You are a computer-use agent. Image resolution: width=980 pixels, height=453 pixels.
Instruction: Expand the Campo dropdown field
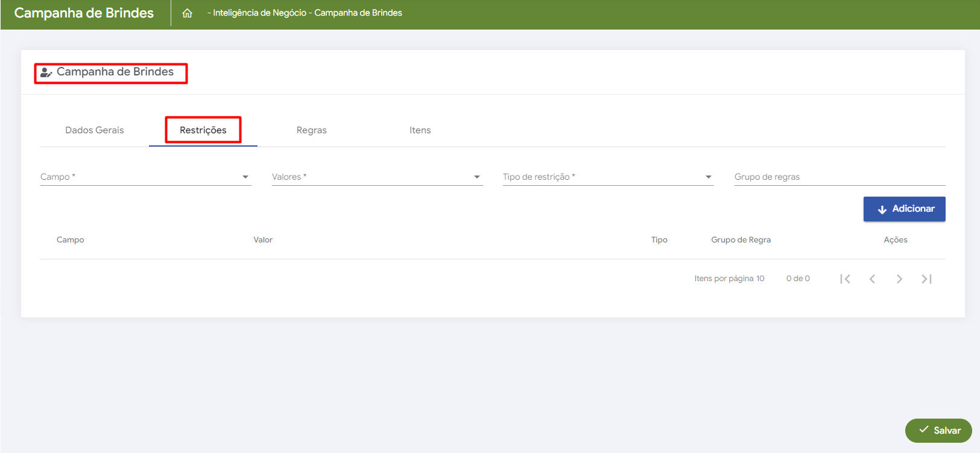(145, 177)
